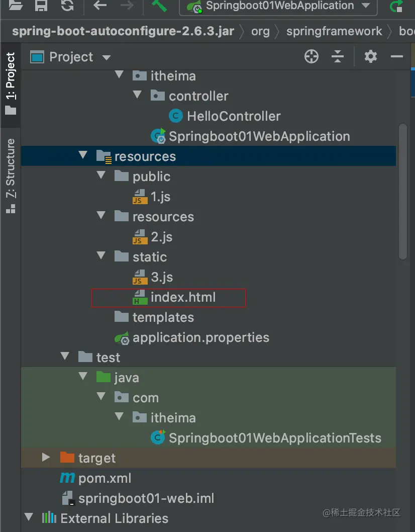Collapse the upper itheima package
Viewport: 415px width, 532px height.
click(x=119, y=74)
